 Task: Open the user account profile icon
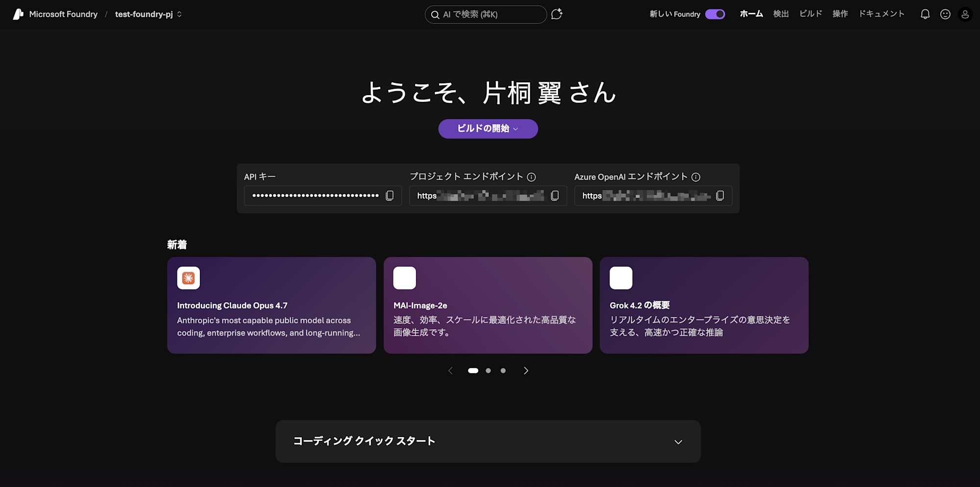[x=965, y=14]
